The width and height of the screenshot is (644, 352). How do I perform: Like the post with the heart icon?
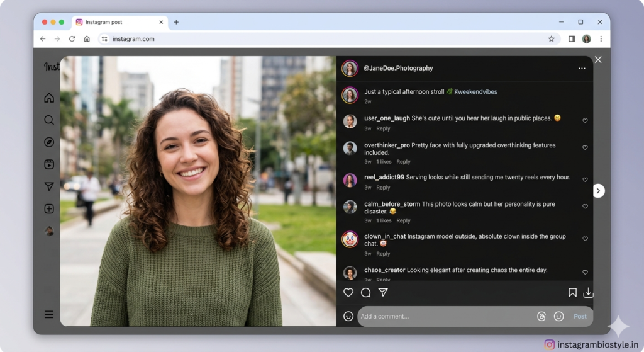coord(348,292)
